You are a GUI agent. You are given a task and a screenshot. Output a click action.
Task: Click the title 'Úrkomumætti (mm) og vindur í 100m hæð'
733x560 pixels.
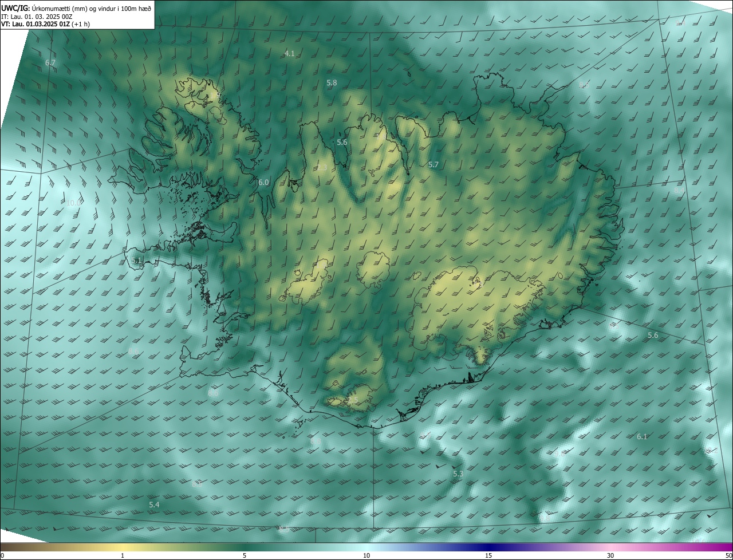[x=91, y=8]
